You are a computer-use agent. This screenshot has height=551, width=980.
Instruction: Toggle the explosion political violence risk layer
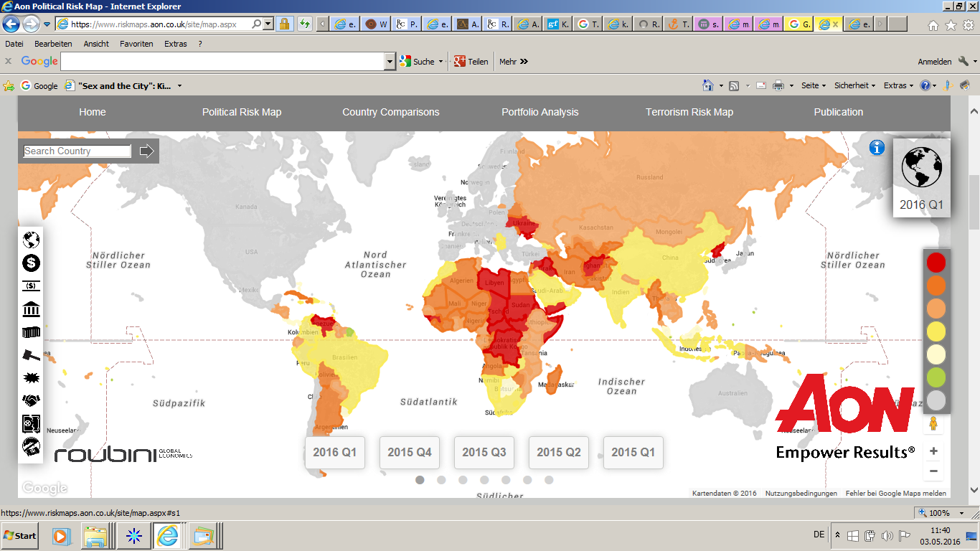coord(30,378)
